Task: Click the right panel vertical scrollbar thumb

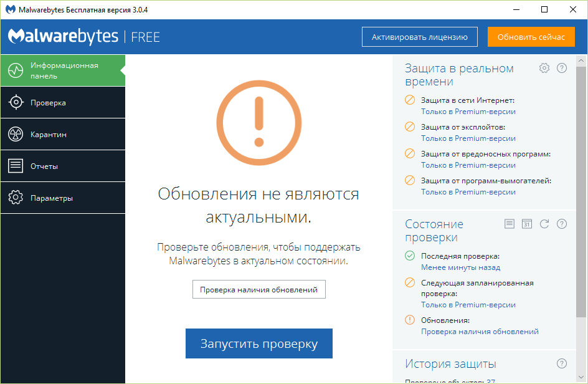Action: point(581,192)
